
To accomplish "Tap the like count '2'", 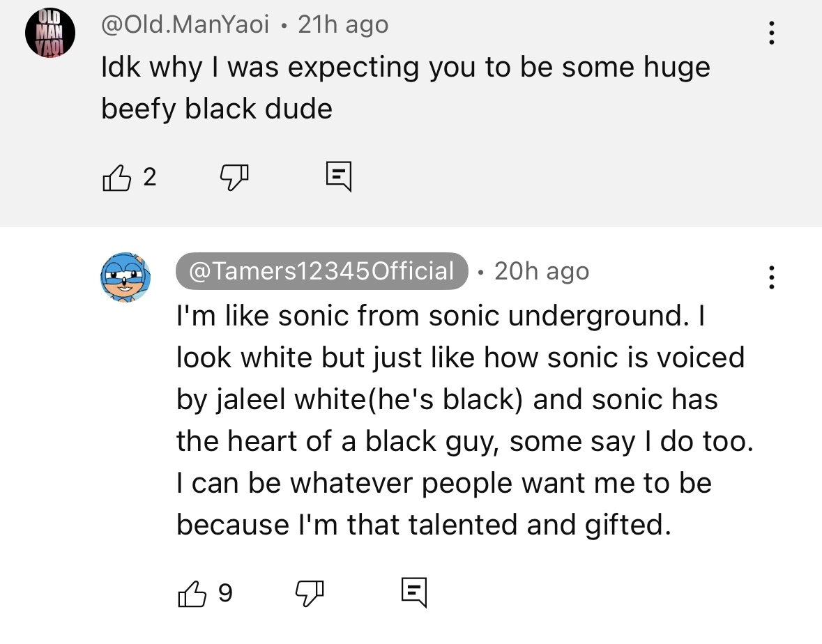I will 150,177.
